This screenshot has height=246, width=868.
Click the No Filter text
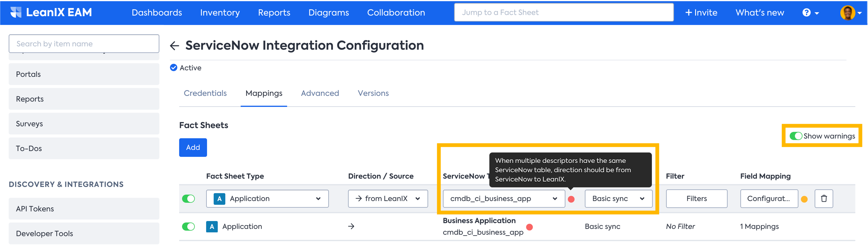tap(680, 226)
